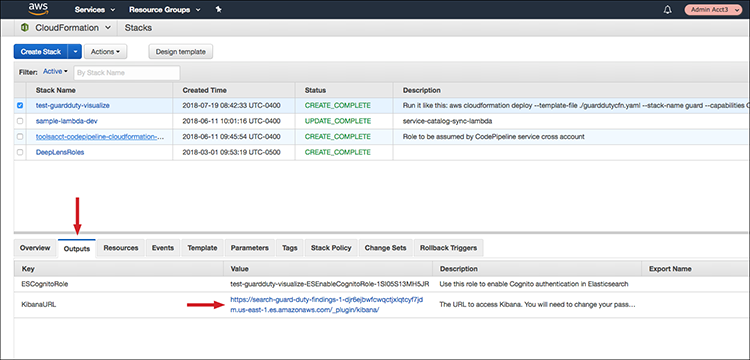The image size is (750, 360).
Task: Open the Events tab
Action: (163, 248)
